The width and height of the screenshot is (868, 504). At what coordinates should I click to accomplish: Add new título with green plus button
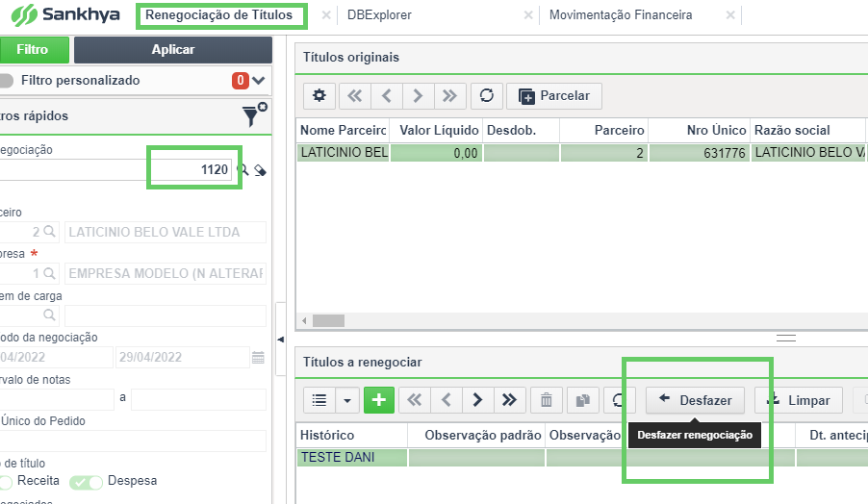[379, 400]
